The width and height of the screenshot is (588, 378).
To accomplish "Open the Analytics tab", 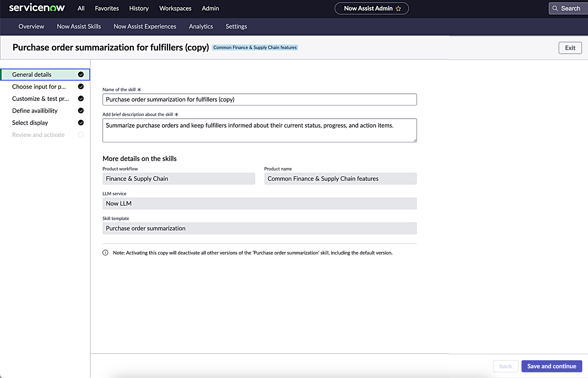I will click(x=201, y=26).
